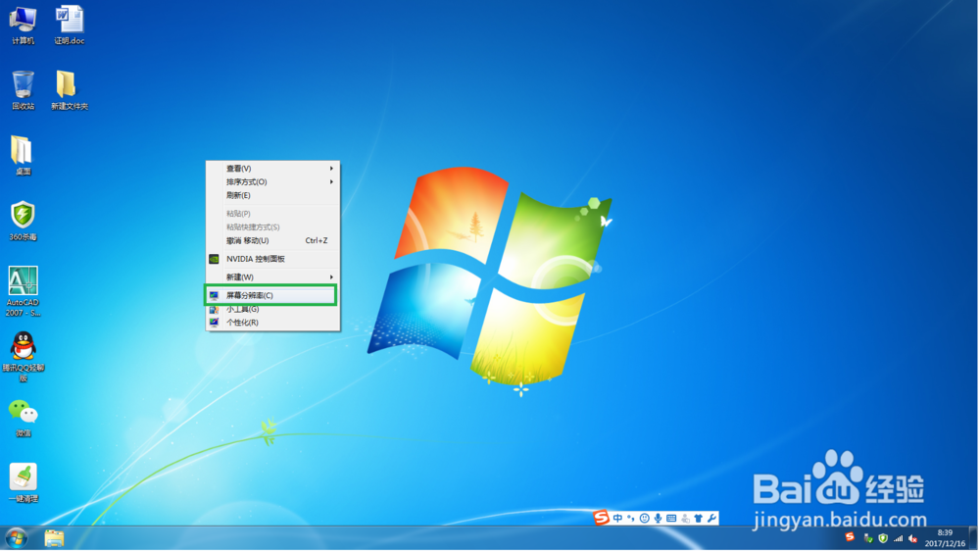Open the Sogou skin shirt icon

(x=699, y=518)
